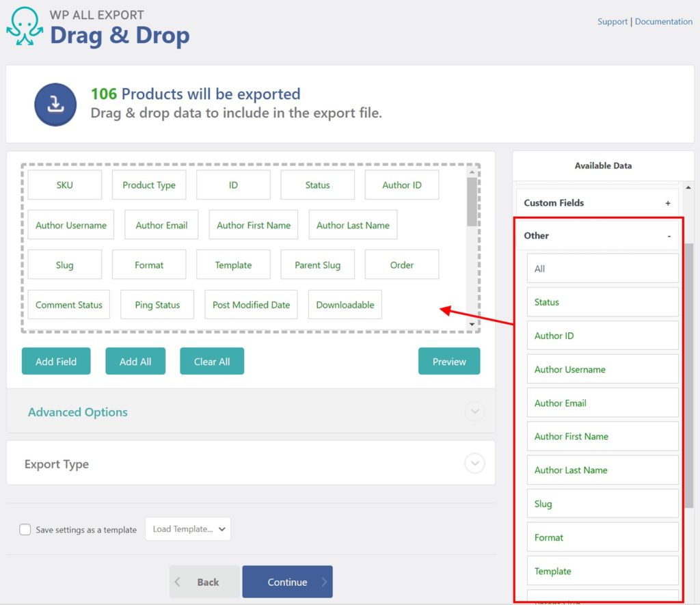Viewport: 700px width, 605px height.
Task: Expand the Advanced Options section
Action: click(474, 412)
